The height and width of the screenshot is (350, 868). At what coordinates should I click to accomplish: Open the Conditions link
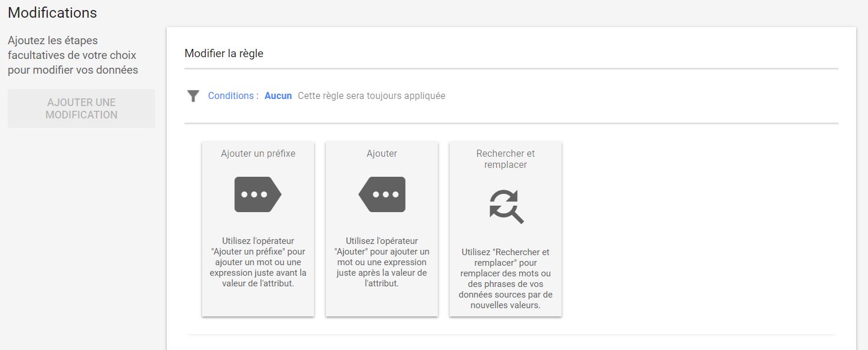(233, 95)
